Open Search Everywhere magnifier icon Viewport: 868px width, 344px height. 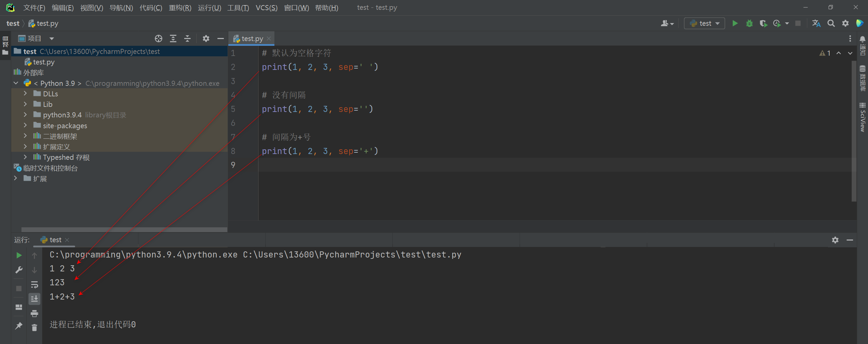point(831,23)
